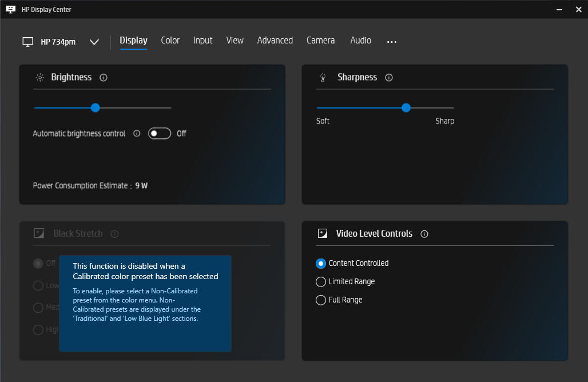Viewport: 588px width, 382px height.
Task: Click the HP Display Center app icon
Action: click(x=10, y=9)
